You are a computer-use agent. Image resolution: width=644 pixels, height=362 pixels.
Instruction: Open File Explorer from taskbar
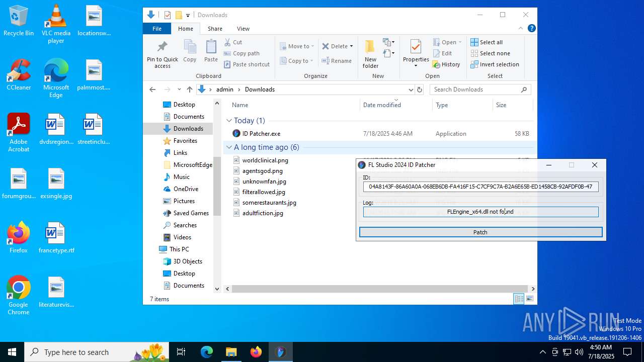point(231,352)
